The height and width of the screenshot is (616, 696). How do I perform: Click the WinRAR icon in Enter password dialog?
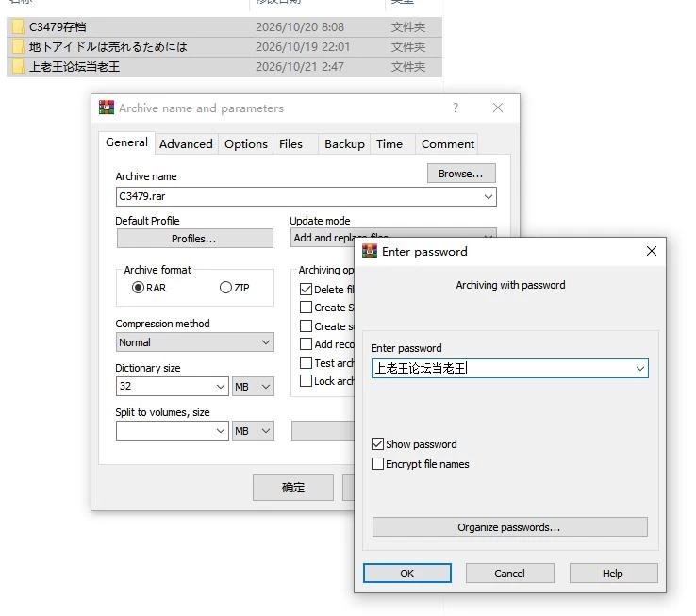370,251
